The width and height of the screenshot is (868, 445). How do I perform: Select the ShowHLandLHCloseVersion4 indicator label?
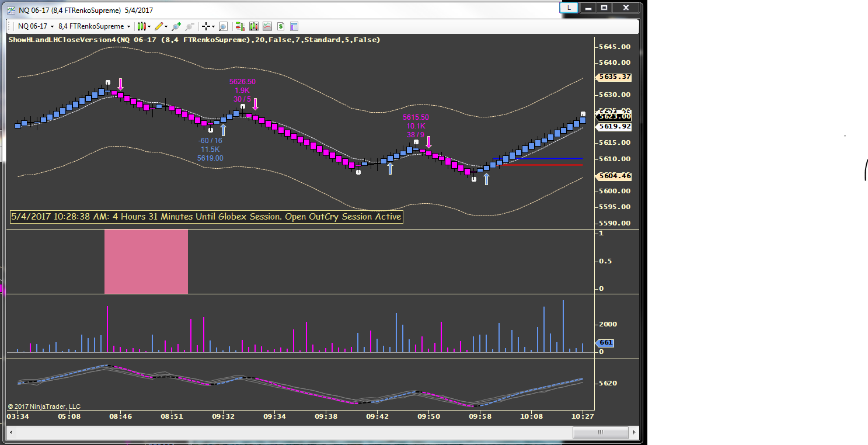click(x=194, y=40)
